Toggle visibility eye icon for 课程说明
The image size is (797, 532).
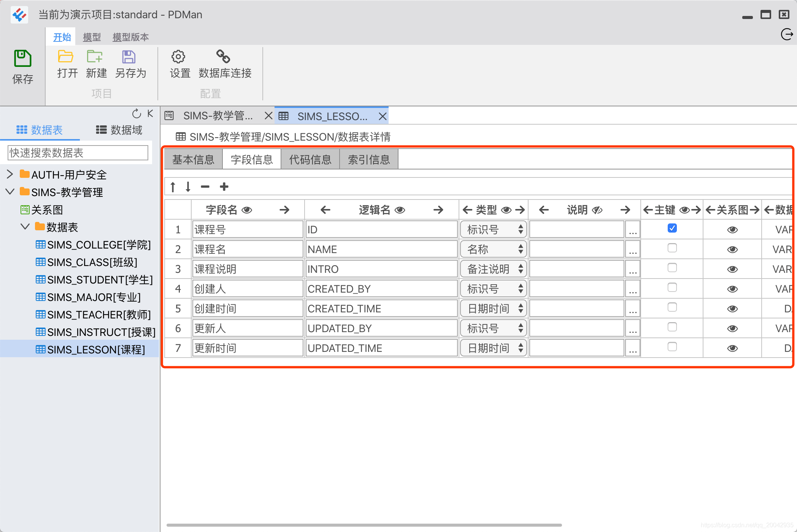tap(731, 268)
